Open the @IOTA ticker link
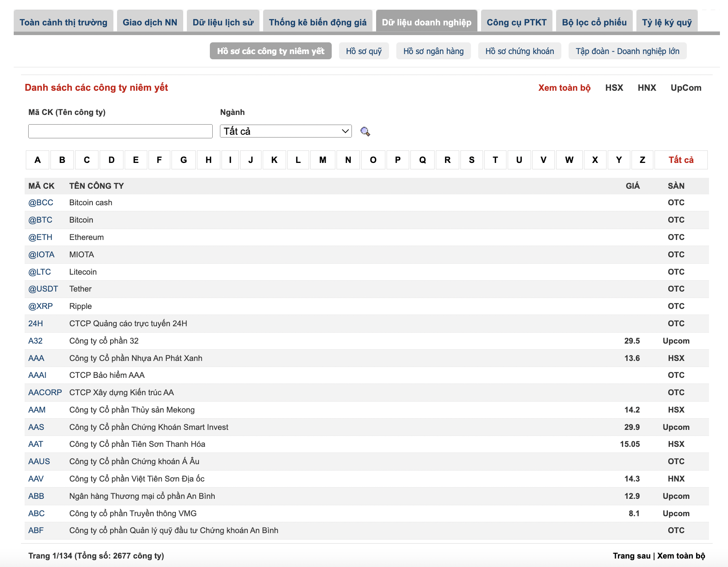Viewport: 728px width, 567px height. tap(41, 254)
